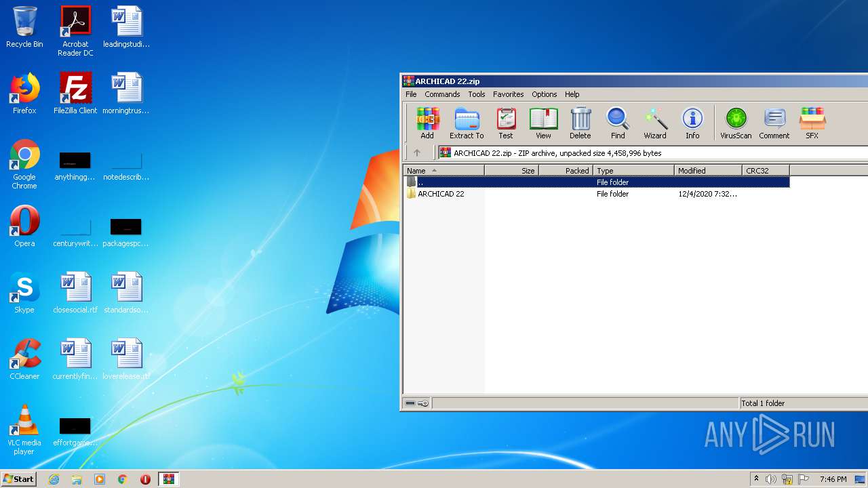Click the drive/key icon in the status bar

coord(416,403)
